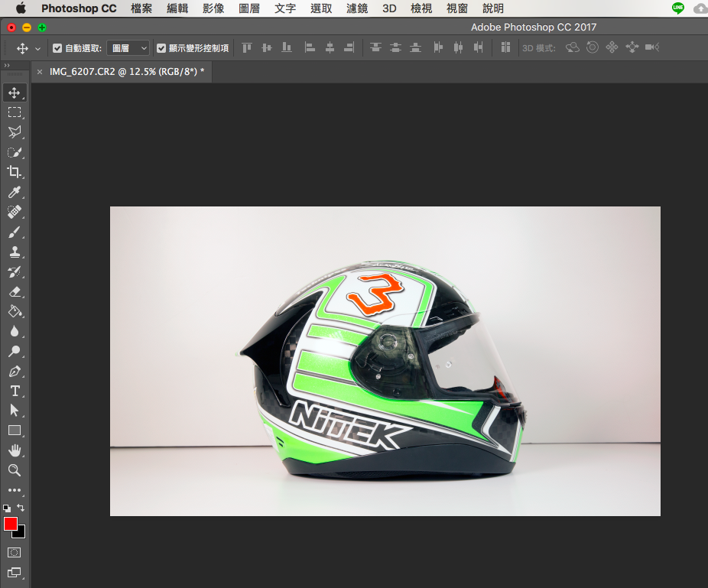Distribute top edges of layers
708x588 pixels.
click(375, 47)
